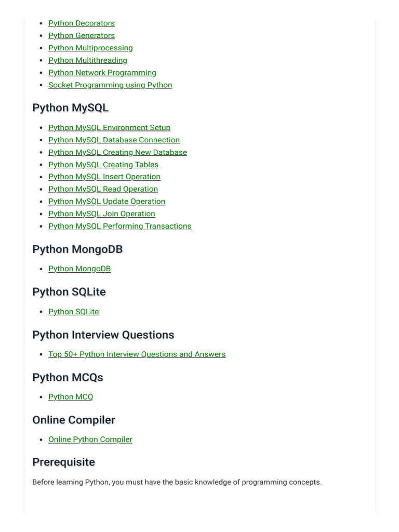Image resolution: width=399 pixels, height=532 pixels.
Task: Go to Python Multiprocessing tutorial
Action: (90, 48)
